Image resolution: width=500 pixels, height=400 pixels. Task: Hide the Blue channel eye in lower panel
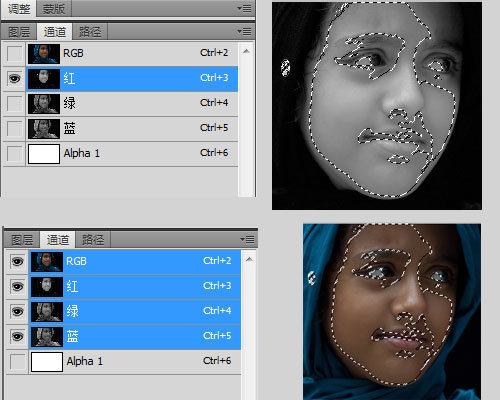(17, 336)
